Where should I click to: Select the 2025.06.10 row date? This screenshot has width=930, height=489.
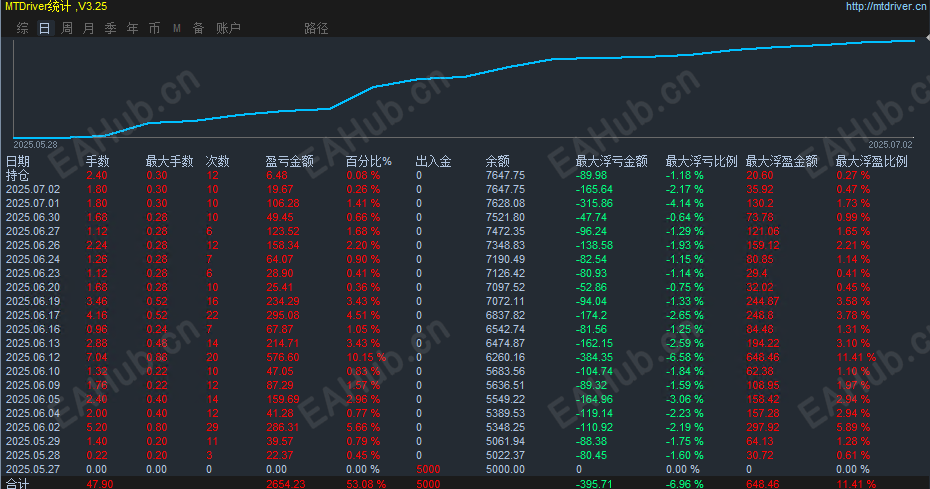click(33, 371)
